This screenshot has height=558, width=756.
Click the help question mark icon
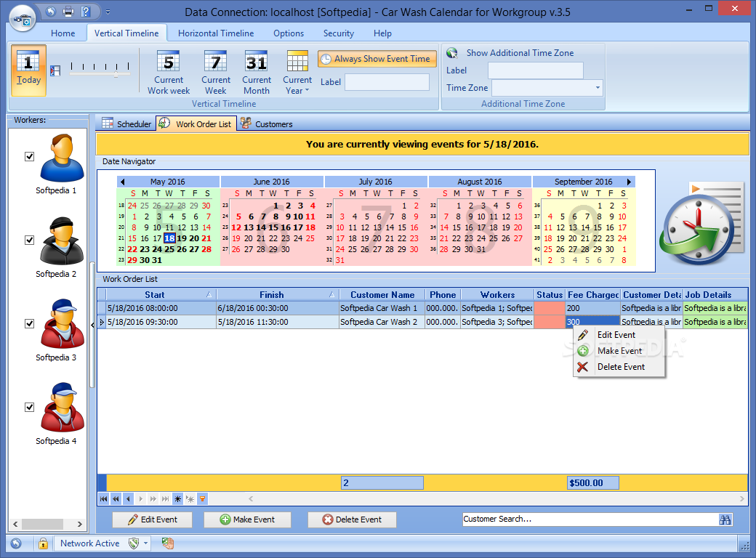[85, 12]
